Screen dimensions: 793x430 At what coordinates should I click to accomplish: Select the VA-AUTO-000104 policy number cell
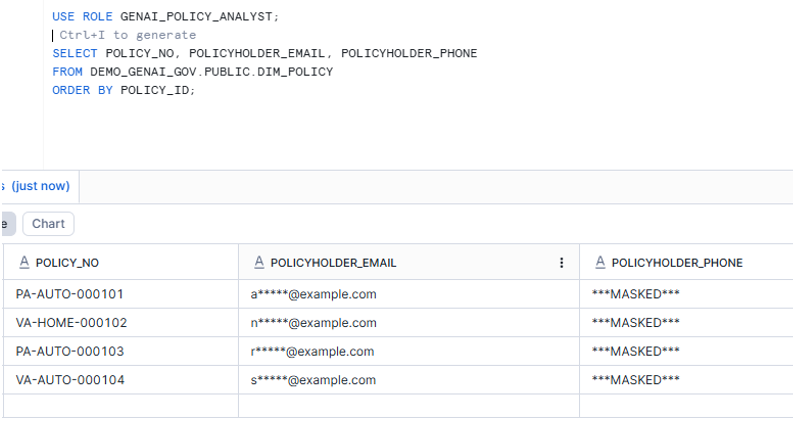point(69,380)
